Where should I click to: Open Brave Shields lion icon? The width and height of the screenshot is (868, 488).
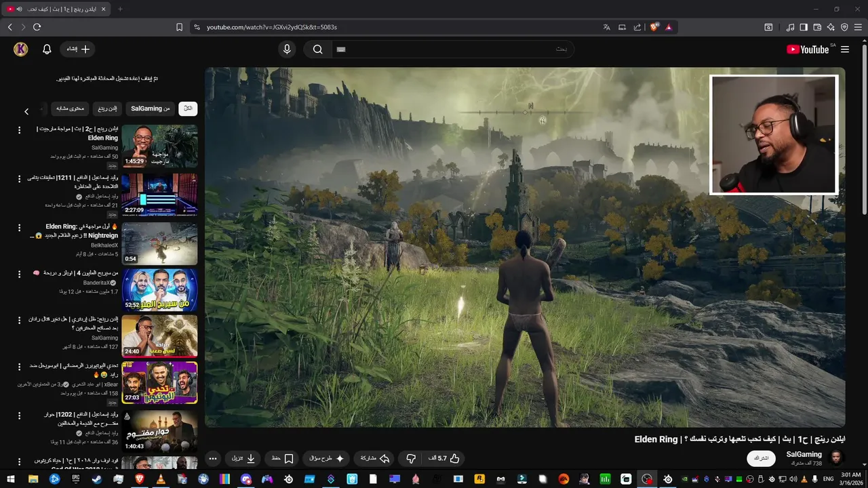tap(654, 27)
